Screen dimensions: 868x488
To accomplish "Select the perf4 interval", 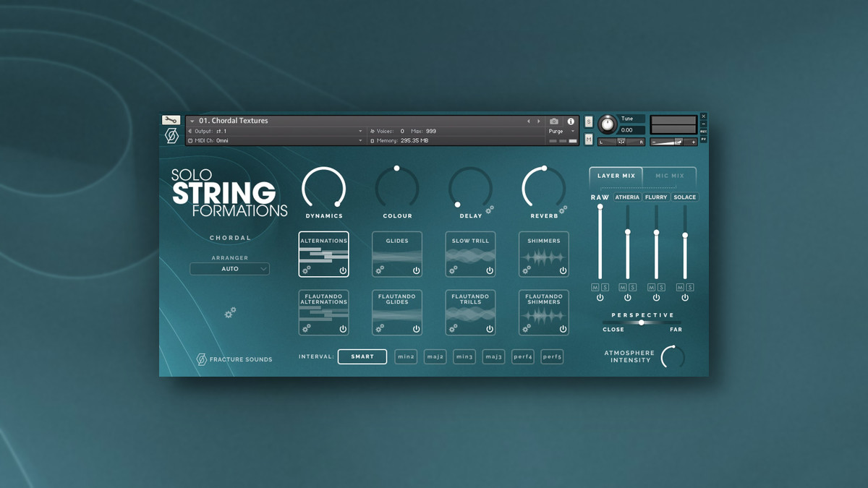I will (x=523, y=356).
